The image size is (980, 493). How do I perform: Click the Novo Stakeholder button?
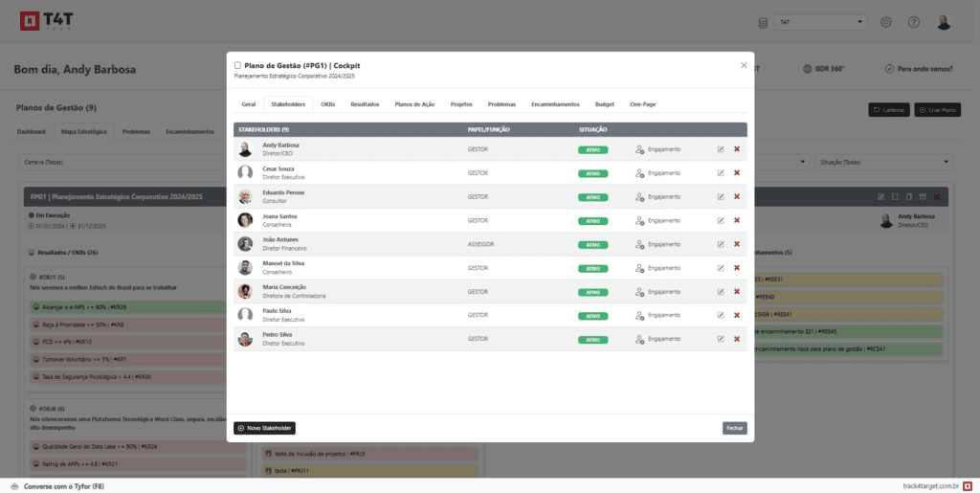[264, 428]
